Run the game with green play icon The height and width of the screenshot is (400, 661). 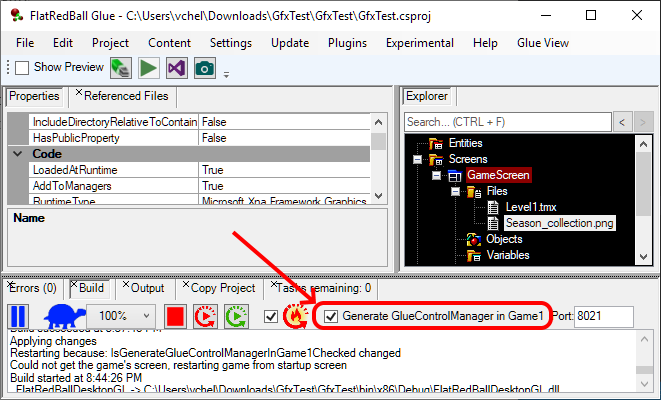coord(148,68)
